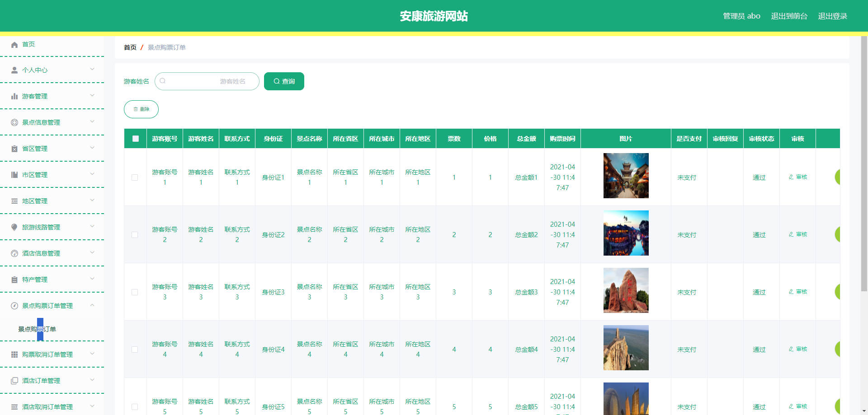Click the 景点购票订单 breadcrumb text
Image resolution: width=868 pixels, height=415 pixels.
point(166,47)
